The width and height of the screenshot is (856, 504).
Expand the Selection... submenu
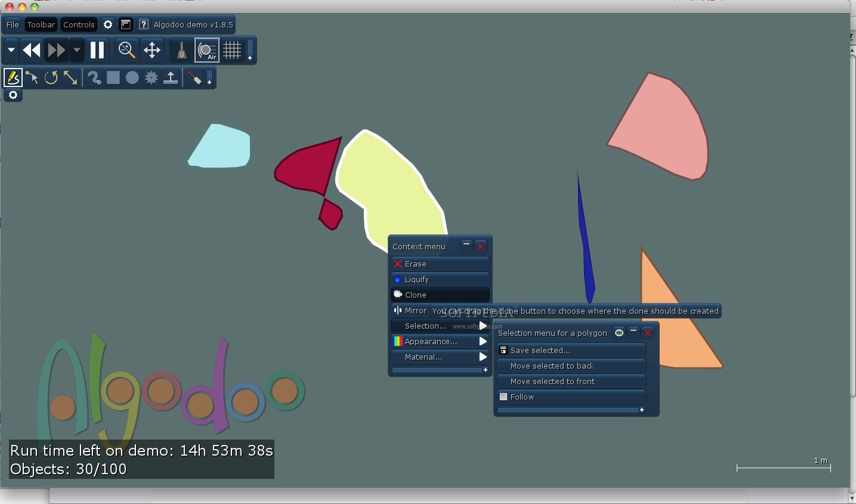[440, 326]
